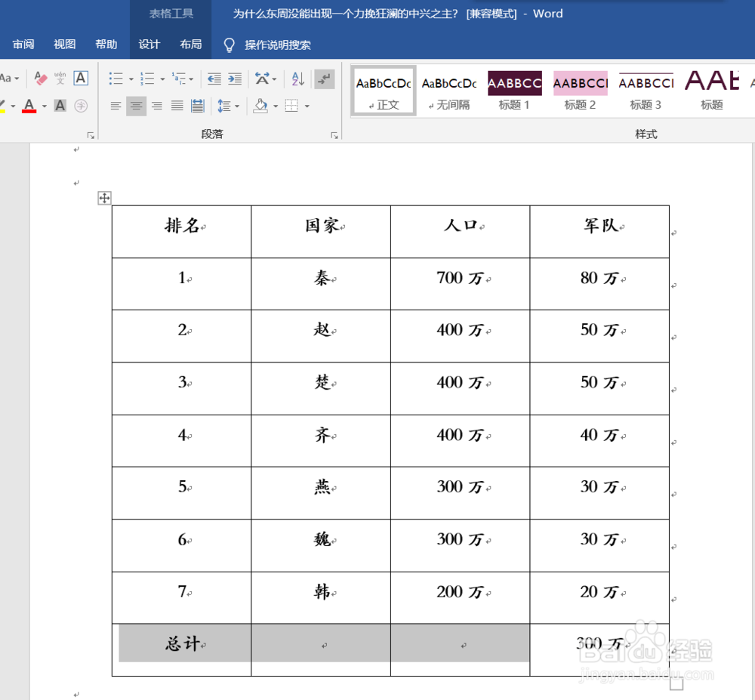Open the Asian Layout text tool

tap(262, 79)
